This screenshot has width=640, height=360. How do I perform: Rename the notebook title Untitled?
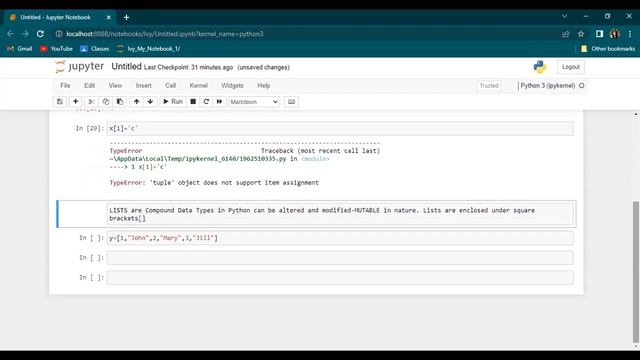126,67
